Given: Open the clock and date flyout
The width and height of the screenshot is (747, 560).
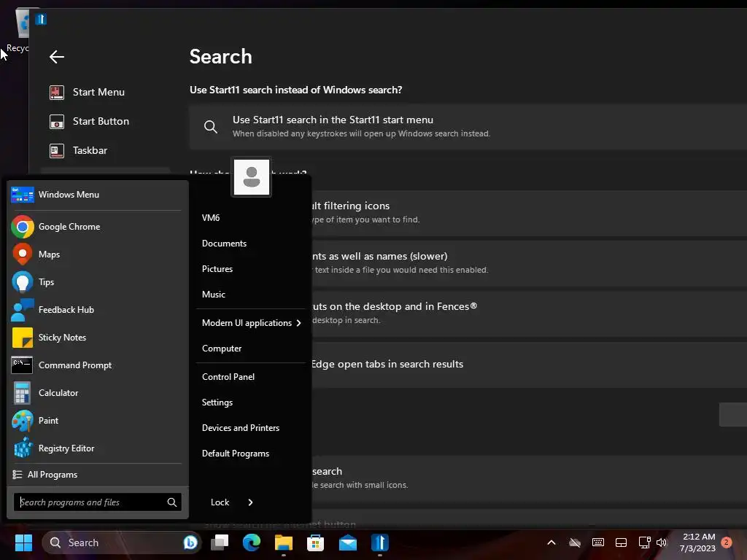Looking at the screenshot, I should 697,542.
